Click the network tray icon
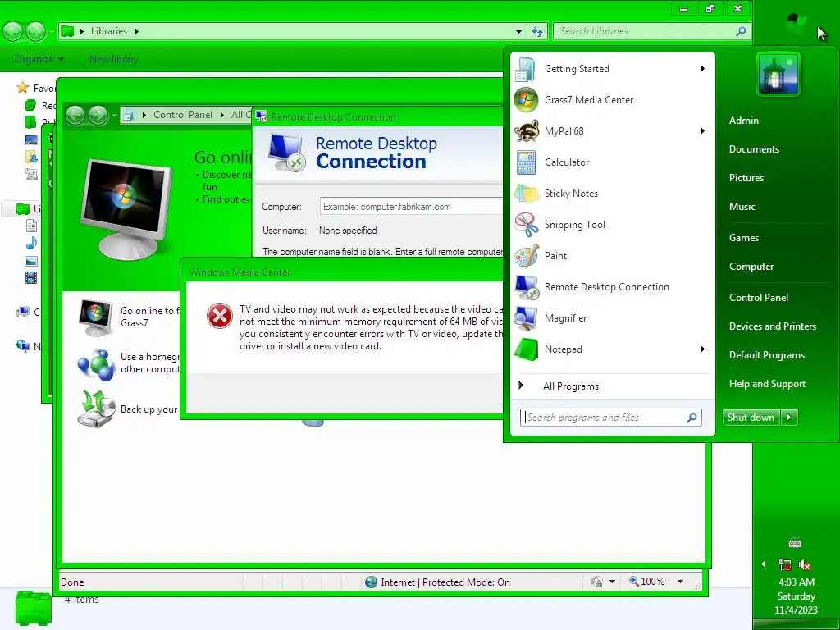The width and height of the screenshot is (840, 630). [785, 564]
